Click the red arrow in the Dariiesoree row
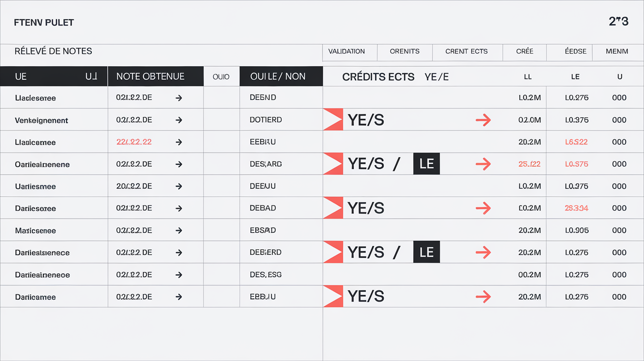644x361 pixels. pos(483,208)
